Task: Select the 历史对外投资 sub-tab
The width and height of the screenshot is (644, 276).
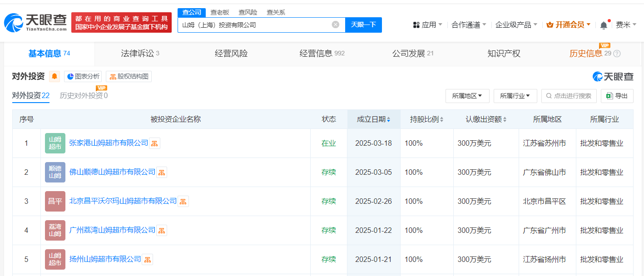Action: point(84,95)
